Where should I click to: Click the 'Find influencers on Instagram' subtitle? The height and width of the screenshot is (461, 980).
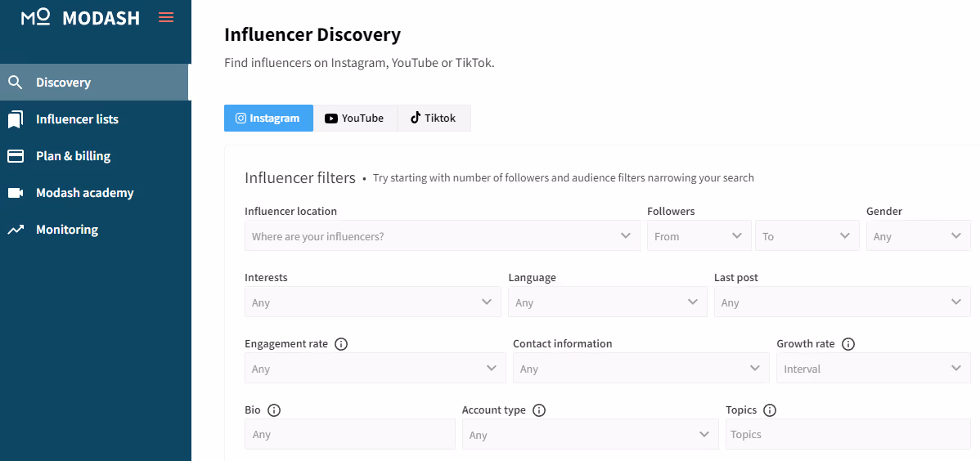click(359, 63)
